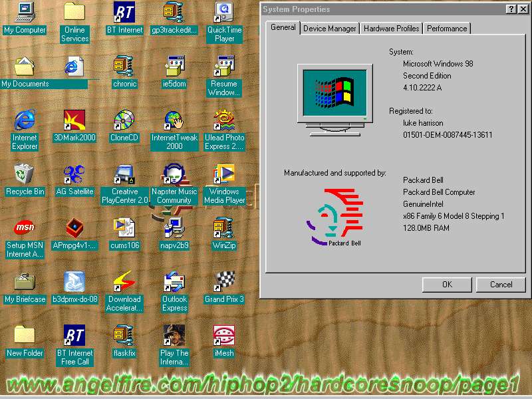Open the Napster Music Community icon
Screen dimensions: 532x399
tap(174, 174)
